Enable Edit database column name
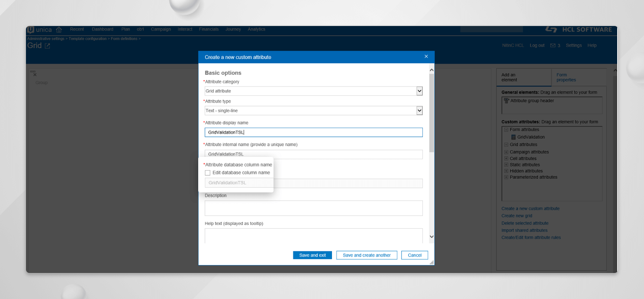Screen dimensions: 644x299 tap(208, 172)
